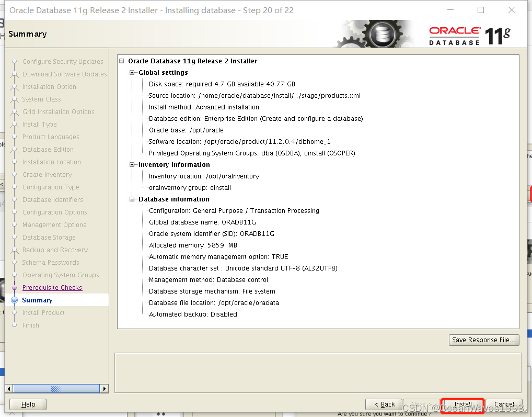Select 'Automated backup: Disabled' row
Screen dimensions: 532x417
coord(193,315)
